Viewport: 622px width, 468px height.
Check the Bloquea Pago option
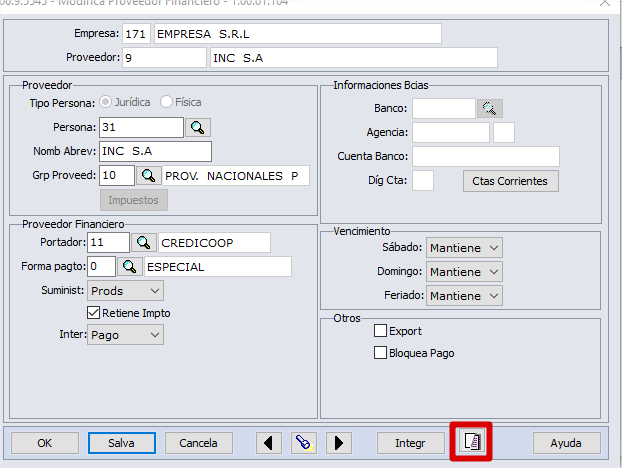tap(380, 353)
